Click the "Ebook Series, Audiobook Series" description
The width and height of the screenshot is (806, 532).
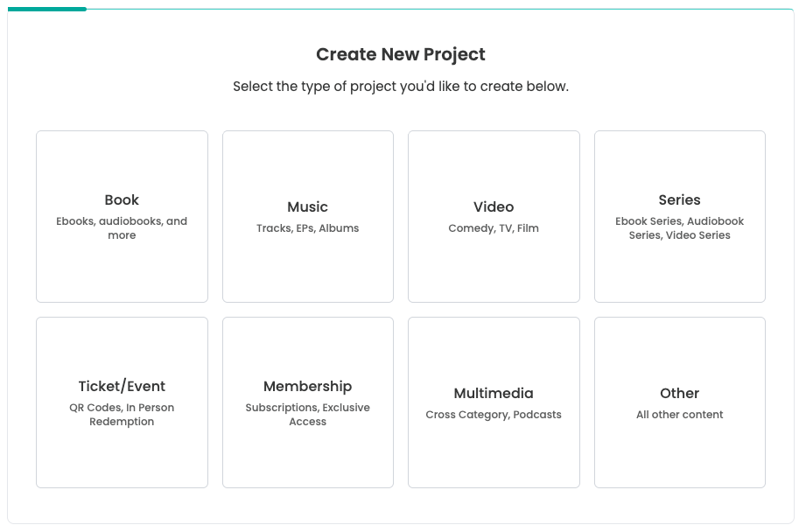point(679,227)
